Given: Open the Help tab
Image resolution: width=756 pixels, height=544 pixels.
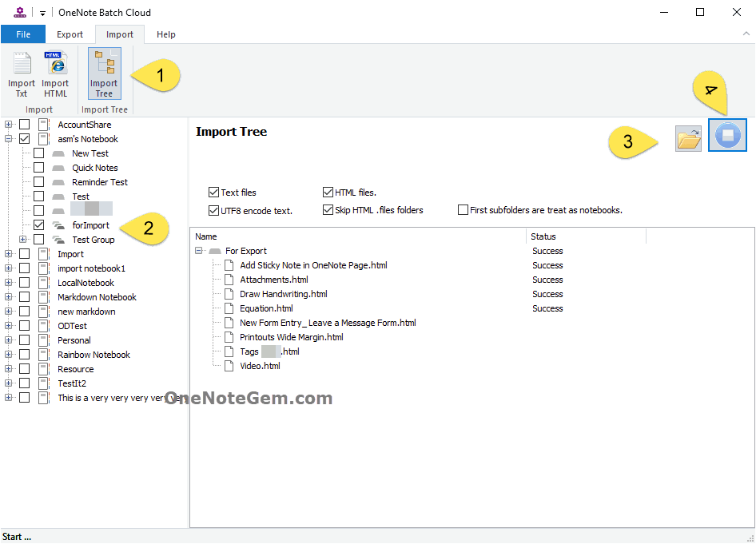Looking at the screenshot, I should 166,34.
